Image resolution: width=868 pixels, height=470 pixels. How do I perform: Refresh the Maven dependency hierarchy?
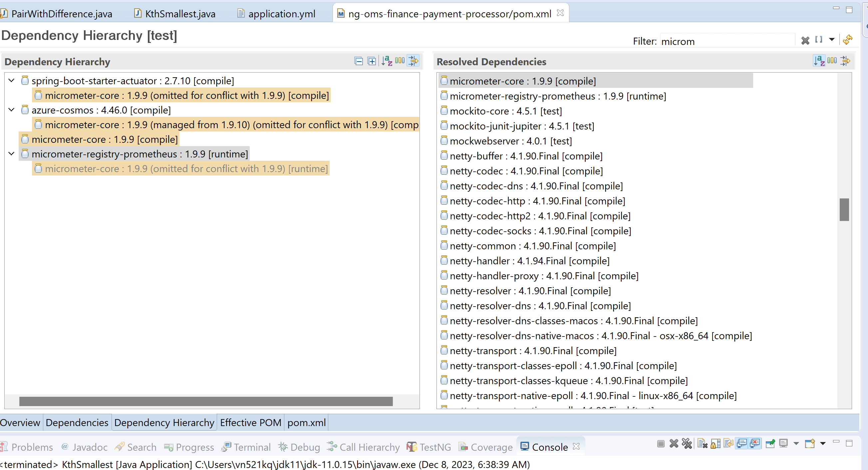click(x=848, y=40)
